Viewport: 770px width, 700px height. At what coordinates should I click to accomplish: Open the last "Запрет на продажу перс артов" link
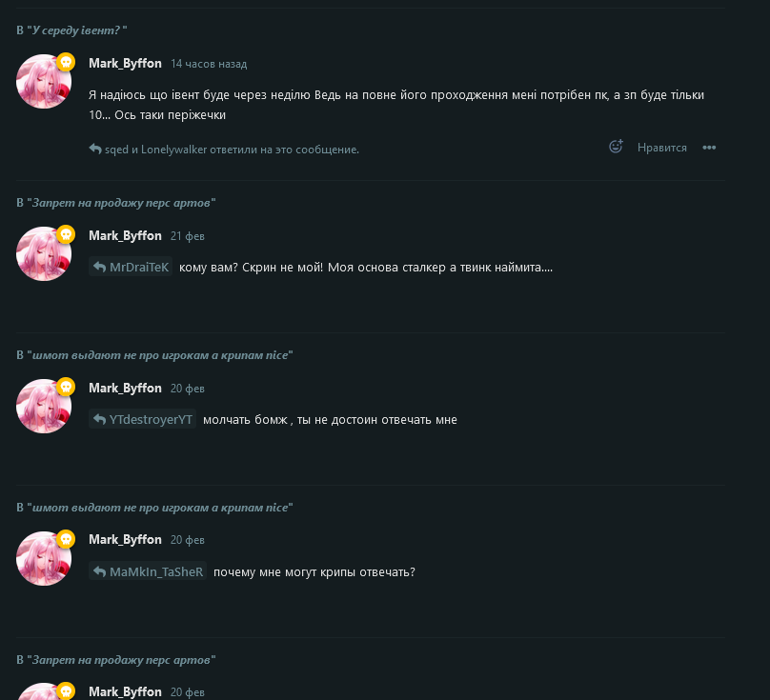[x=121, y=660]
